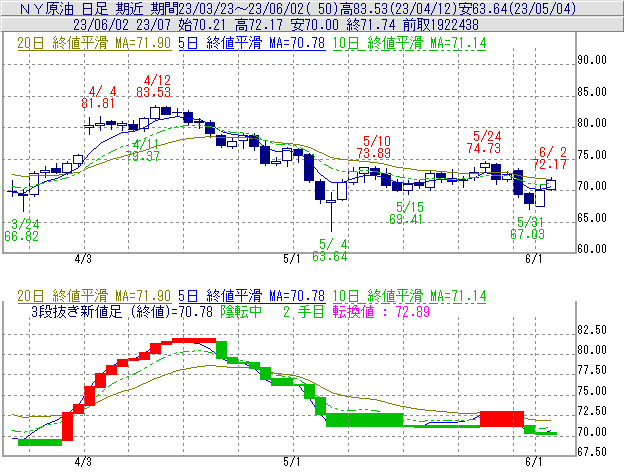Click the 60.00 price axis label
This screenshot has width=624, height=475.
592,249
